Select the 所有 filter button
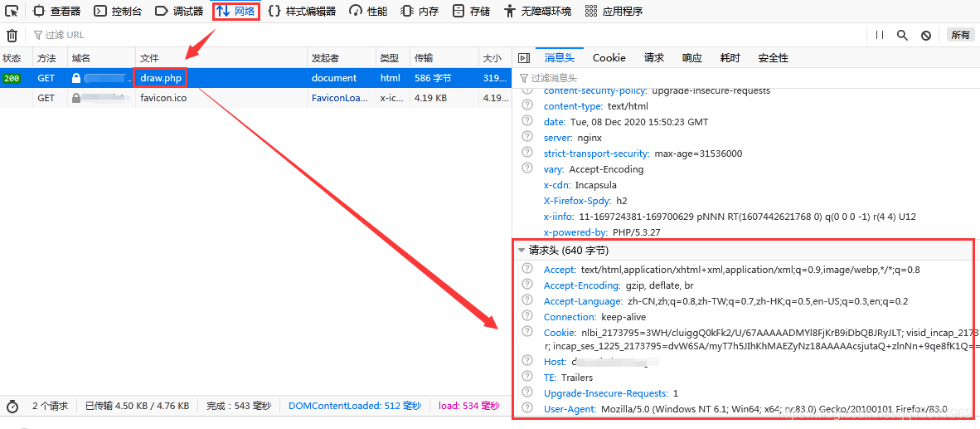This screenshot has height=429, width=980. [x=960, y=35]
